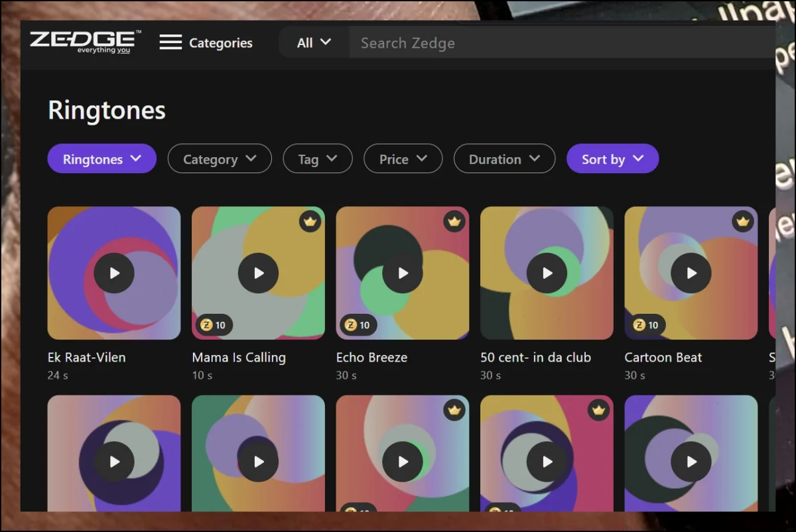Click the 24 s duration under Ek Raat-Vilen

58,375
